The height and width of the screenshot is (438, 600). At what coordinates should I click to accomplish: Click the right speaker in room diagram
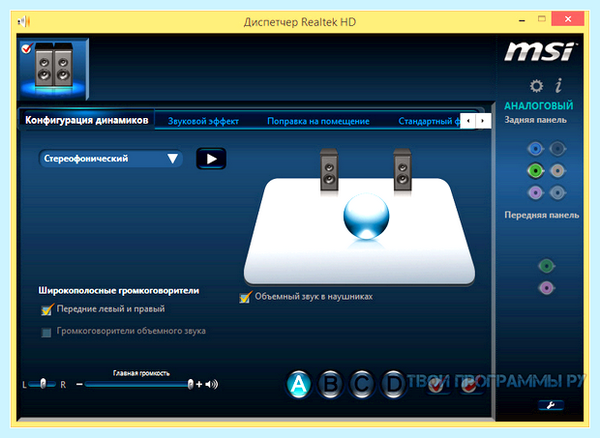click(x=402, y=169)
